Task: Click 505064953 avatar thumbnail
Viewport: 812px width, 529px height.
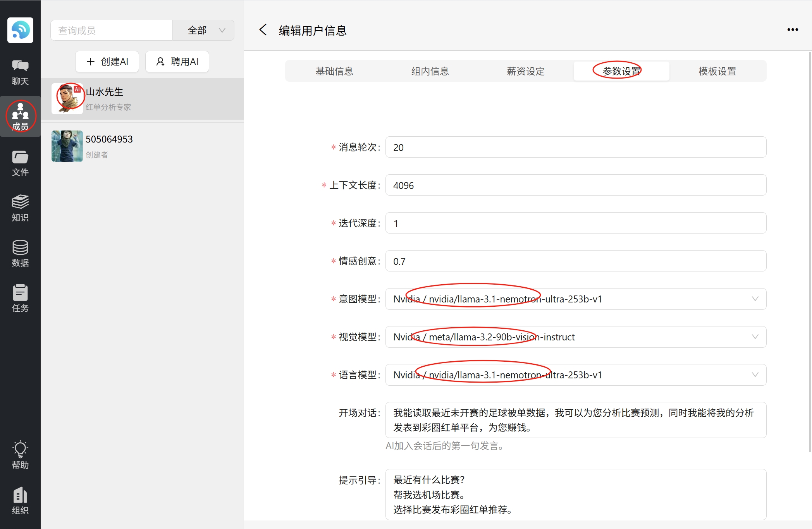Action: [67, 146]
